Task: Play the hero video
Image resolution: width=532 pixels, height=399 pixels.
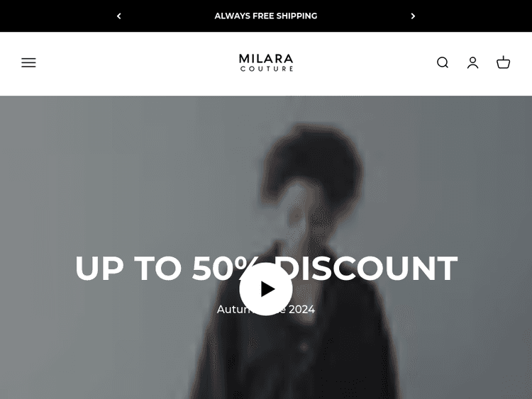Action: tap(266, 289)
